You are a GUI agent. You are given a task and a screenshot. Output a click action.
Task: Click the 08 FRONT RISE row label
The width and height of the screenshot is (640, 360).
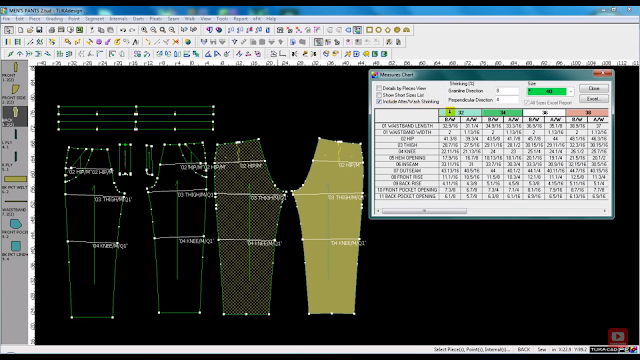pos(407,177)
